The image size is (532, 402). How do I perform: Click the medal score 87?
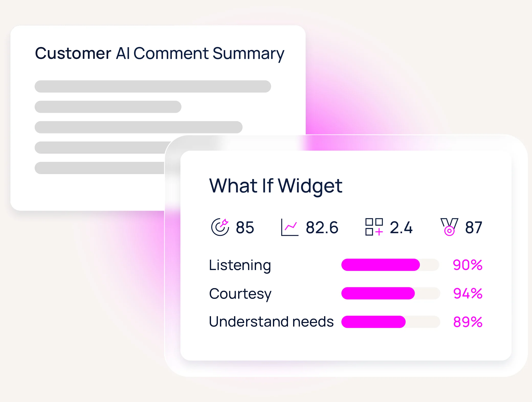[x=473, y=227]
